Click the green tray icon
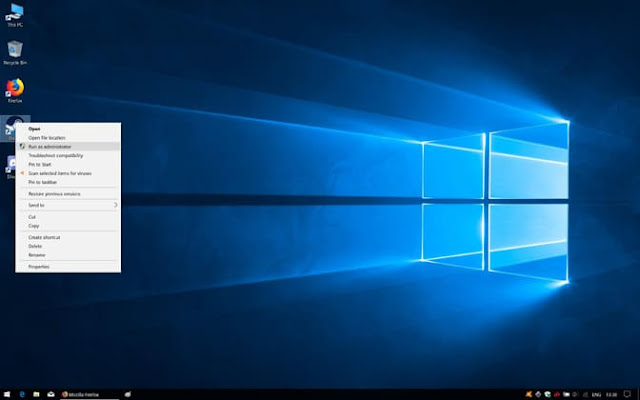The width and height of the screenshot is (640, 400). click(547, 395)
